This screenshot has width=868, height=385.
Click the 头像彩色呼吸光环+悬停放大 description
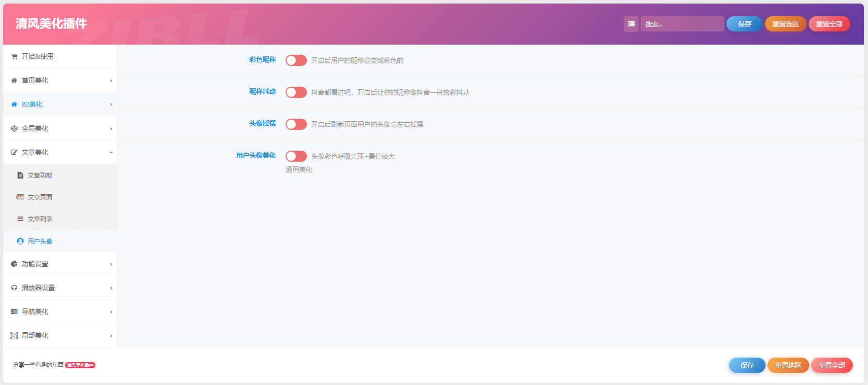(x=353, y=157)
